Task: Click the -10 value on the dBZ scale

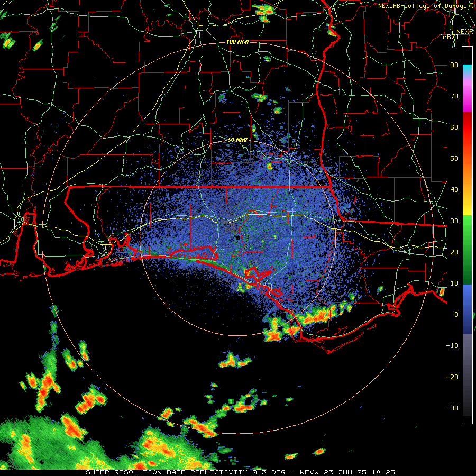Action: tap(452, 346)
